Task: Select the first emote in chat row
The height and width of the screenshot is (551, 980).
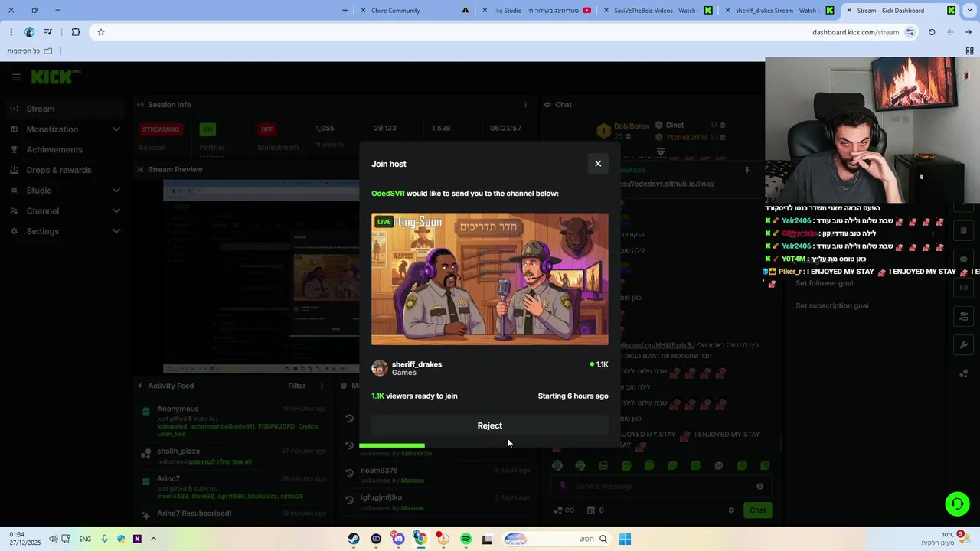Action: pos(557,465)
